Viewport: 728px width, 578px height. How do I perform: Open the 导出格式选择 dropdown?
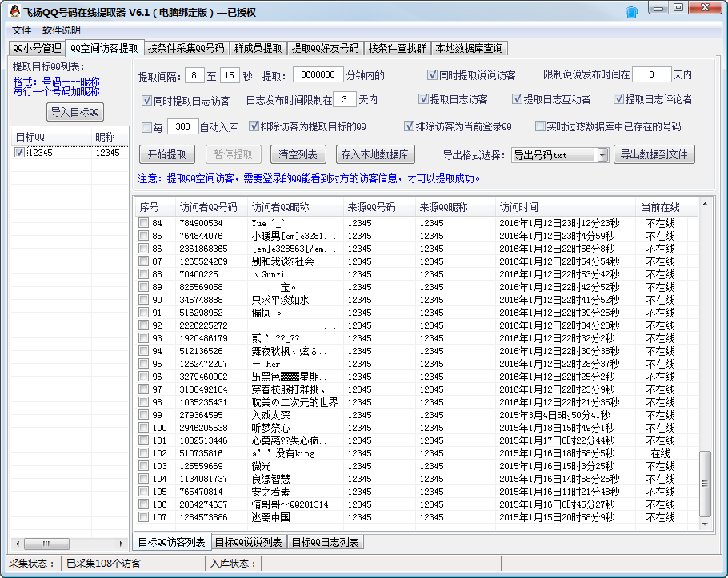click(x=602, y=155)
